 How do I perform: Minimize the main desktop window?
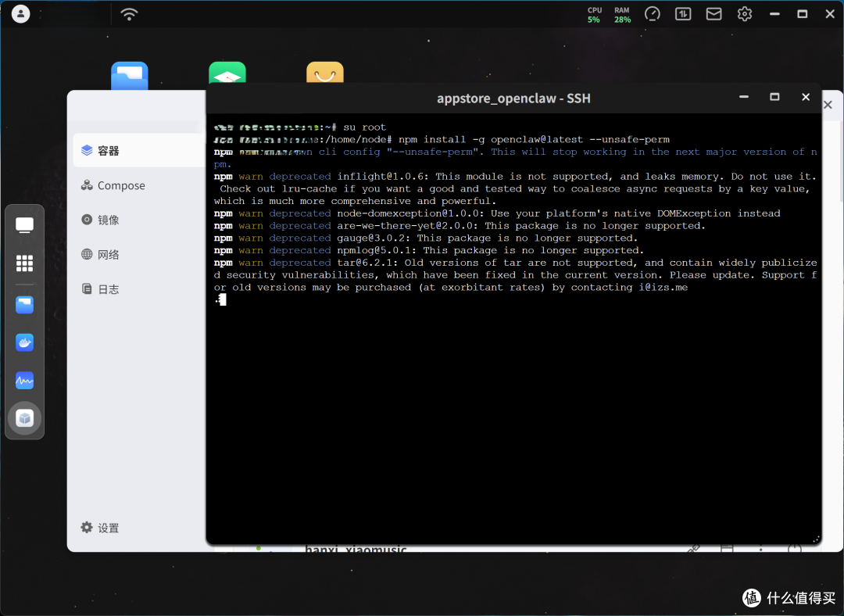click(x=774, y=14)
